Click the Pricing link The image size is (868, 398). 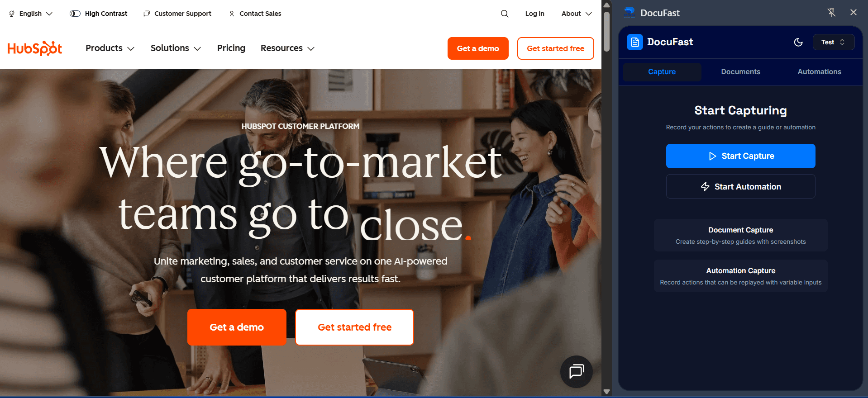(x=231, y=48)
